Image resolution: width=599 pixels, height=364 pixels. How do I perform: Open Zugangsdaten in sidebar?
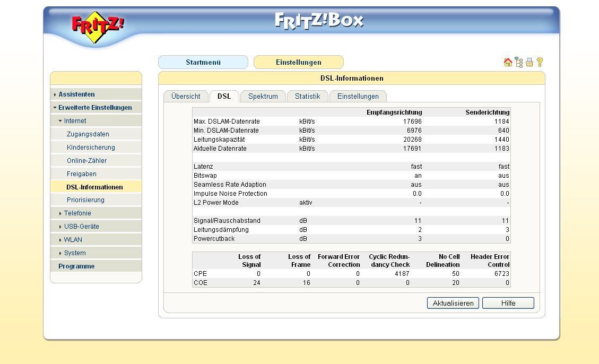[x=88, y=134]
